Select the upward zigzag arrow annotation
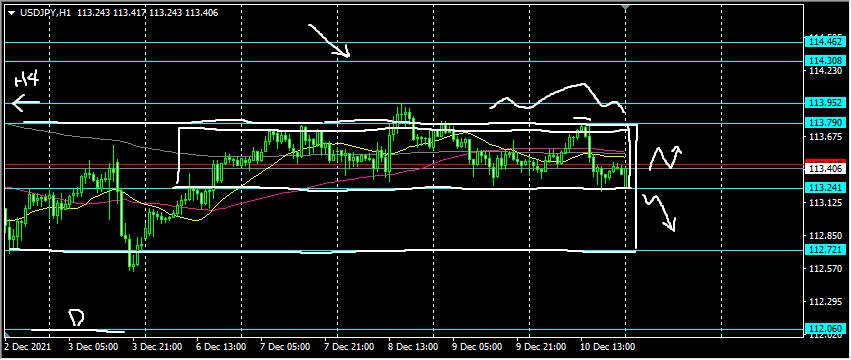851x360 pixels. (664, 157)
